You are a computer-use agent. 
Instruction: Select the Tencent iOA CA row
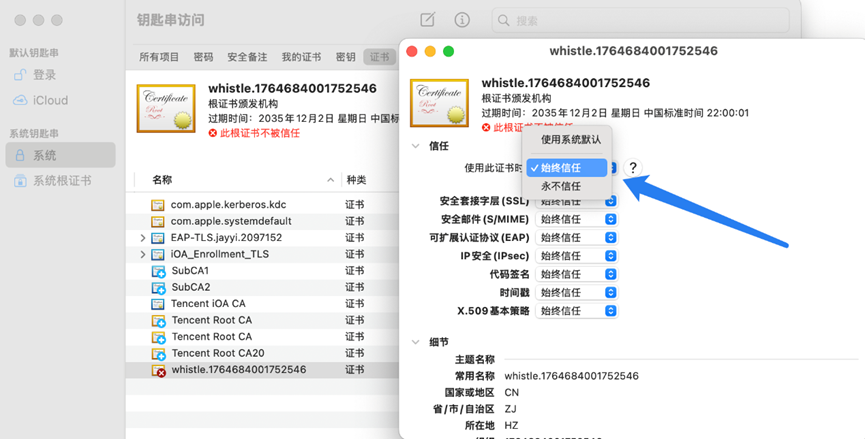click(x=263, y=304)
